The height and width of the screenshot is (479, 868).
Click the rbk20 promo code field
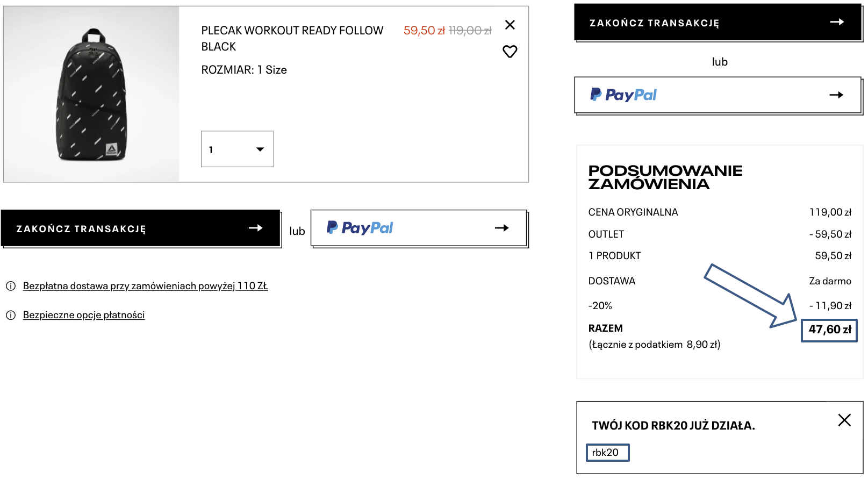(x=607, y=453)
